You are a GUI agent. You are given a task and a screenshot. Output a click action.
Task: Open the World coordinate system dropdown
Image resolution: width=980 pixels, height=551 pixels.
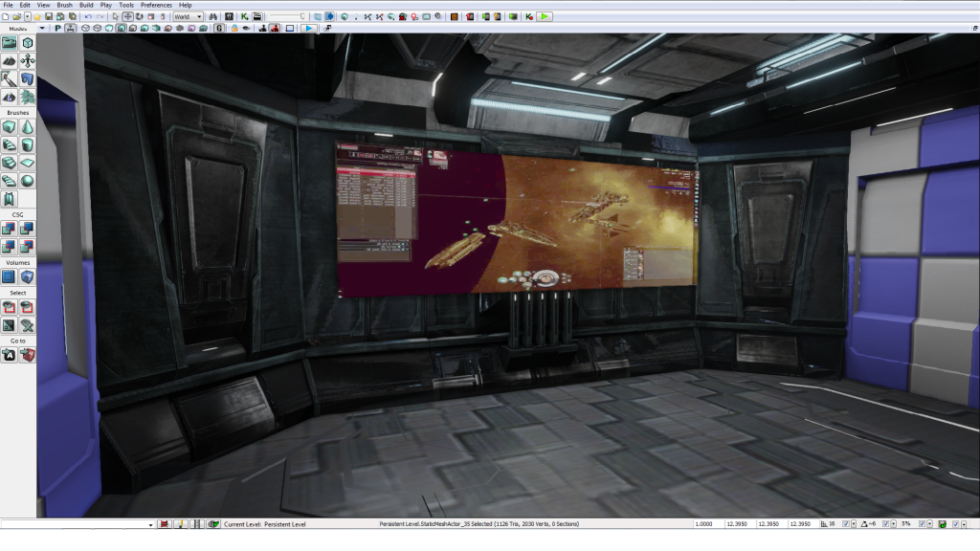pyautogui.click(x=189, y=17)
